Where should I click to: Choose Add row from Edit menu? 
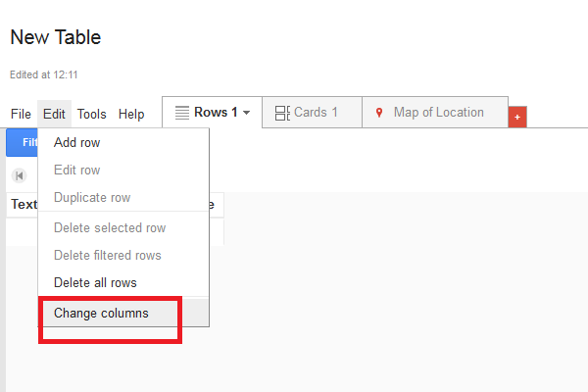[123, 142]
